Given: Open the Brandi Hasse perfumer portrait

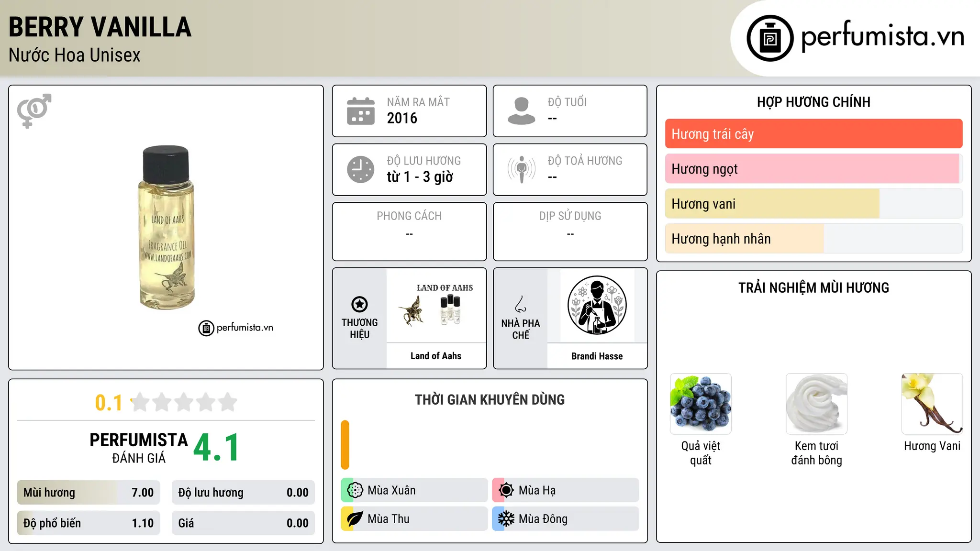Looking at the screenshot, I should coord(597,305).
